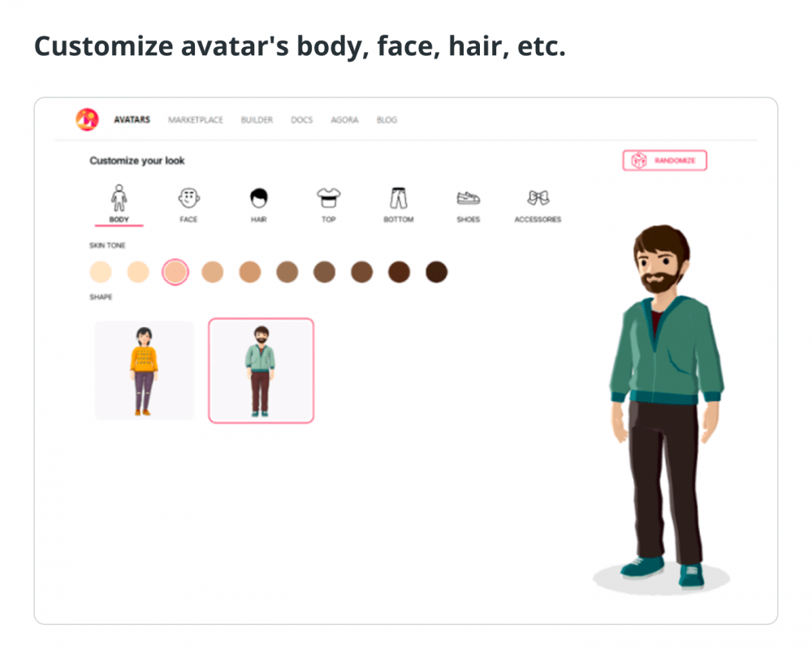
Task: Open the Blog nav link
Action: pos(387,120)
